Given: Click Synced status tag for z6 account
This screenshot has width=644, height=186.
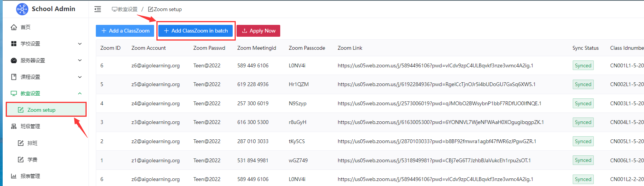Looking at the screenshot, I should pyautogui.click(x=583, y=65).
